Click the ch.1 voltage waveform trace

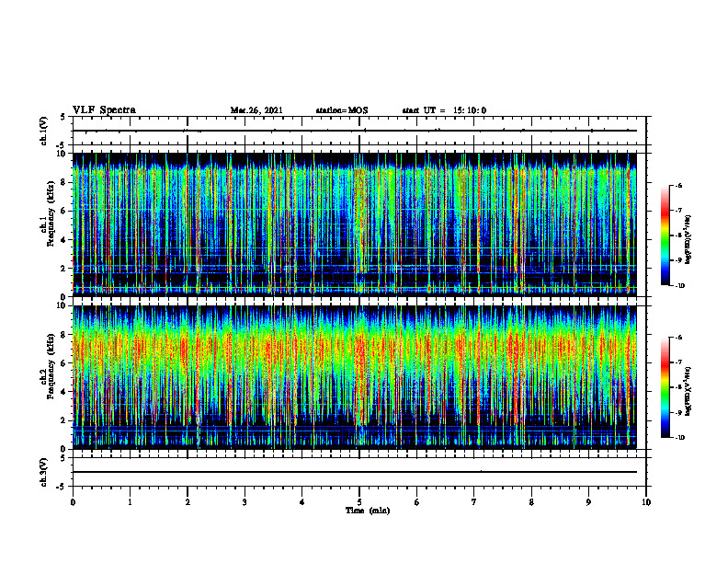[x=355, y=131]
